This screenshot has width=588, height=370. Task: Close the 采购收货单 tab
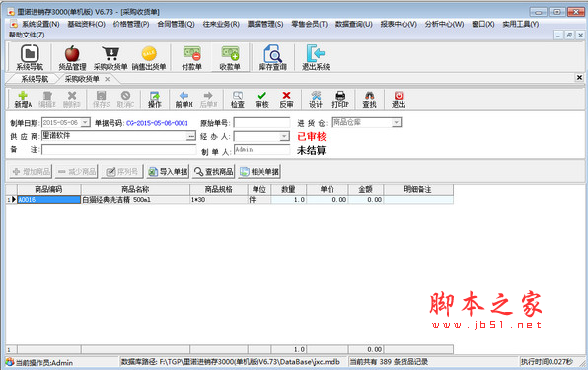pyautogui.click(x=108, y=79)
